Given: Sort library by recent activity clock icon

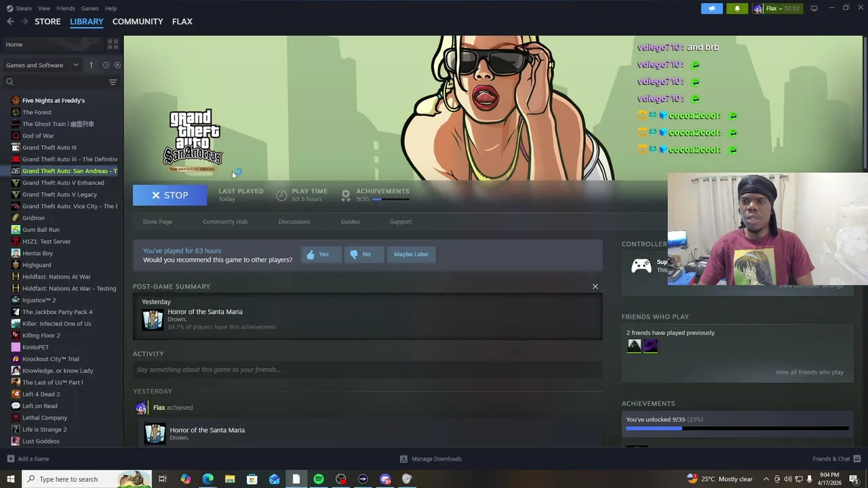Looking at the screenshot, I should pos(105,65).
